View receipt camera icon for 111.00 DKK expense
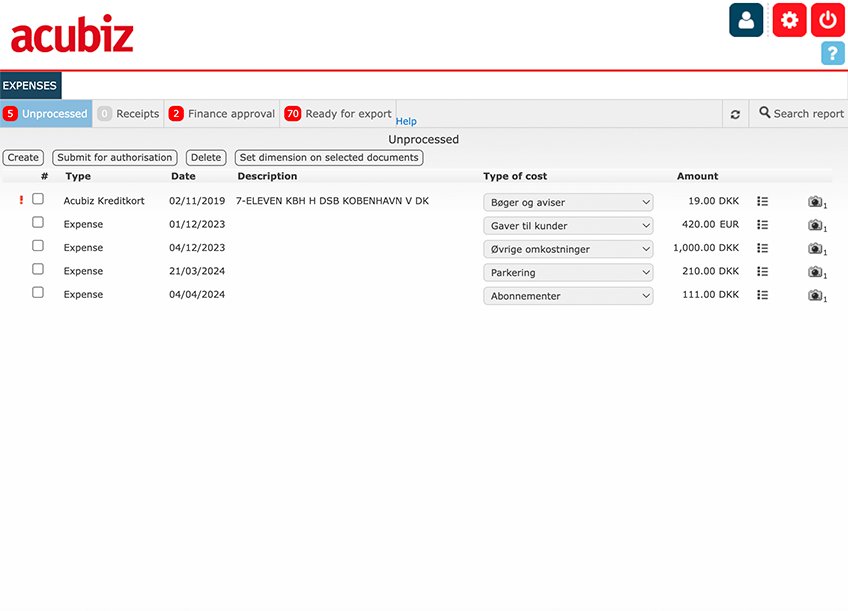This screenshot has width=848, height=611. pos(815,296)
